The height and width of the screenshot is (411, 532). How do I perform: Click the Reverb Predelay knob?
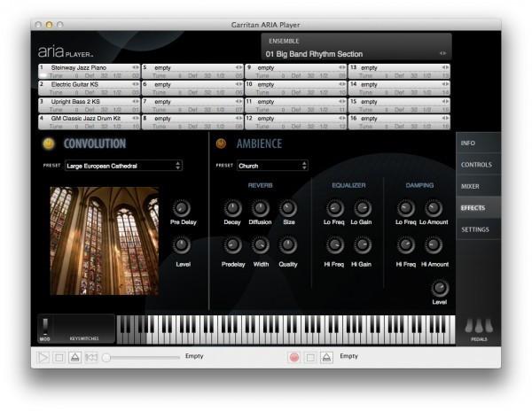point(232,245)
